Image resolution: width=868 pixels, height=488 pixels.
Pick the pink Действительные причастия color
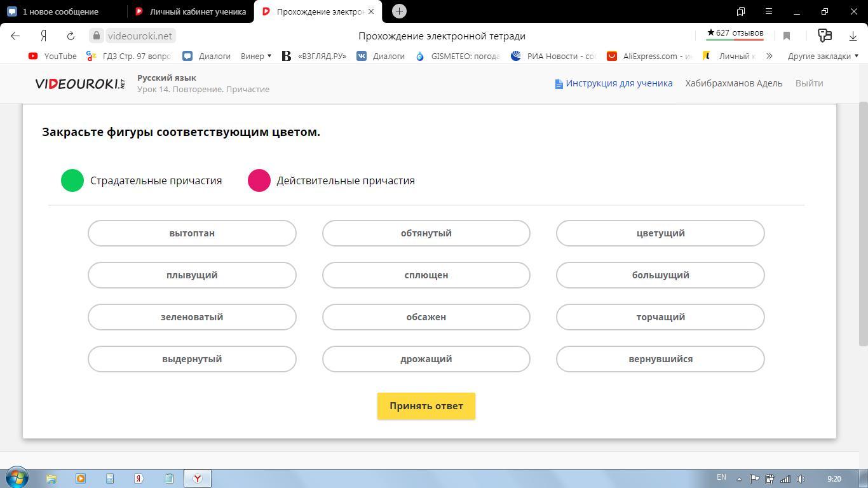259,180
